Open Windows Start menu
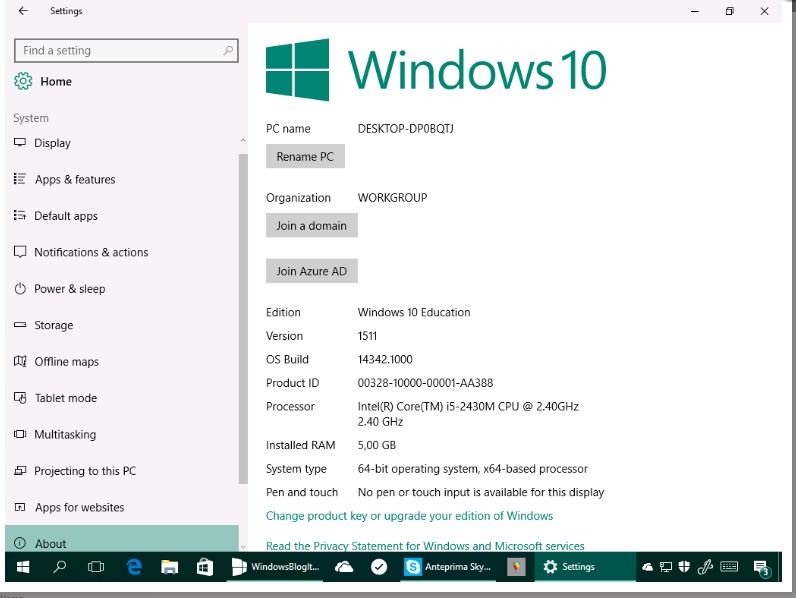 [22, 567]
